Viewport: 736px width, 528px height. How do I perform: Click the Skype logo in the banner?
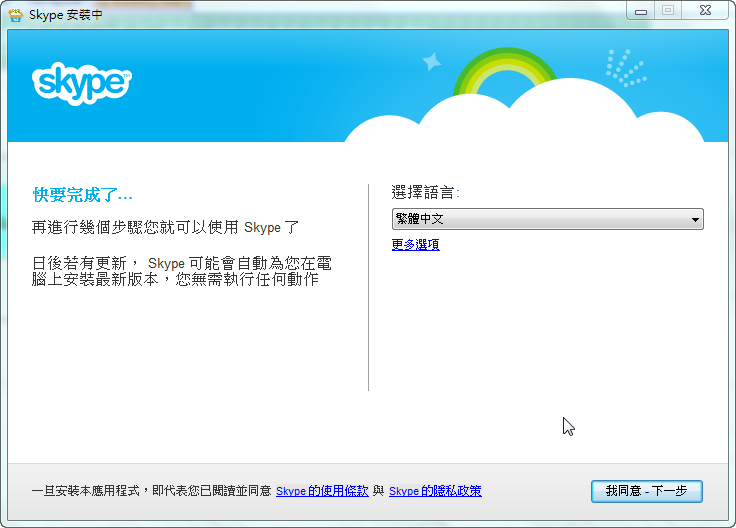coord(82,83)
